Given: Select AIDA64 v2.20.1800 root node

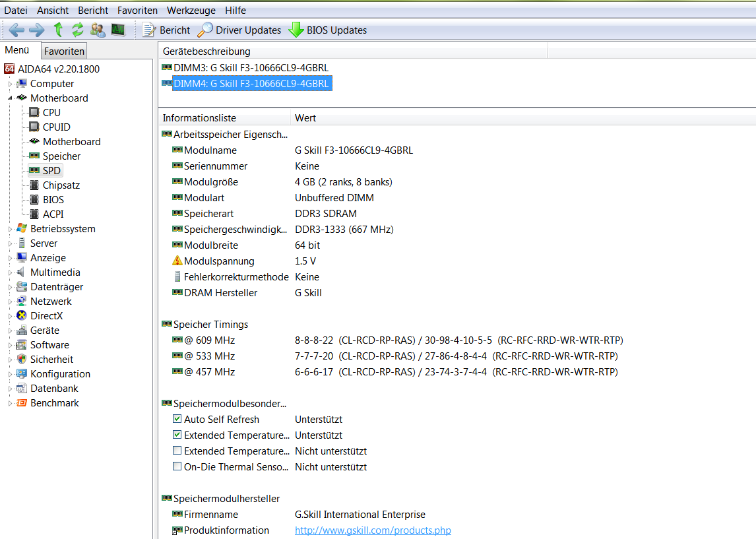Looking at the screenshot, I should click(x=58, y=69).
